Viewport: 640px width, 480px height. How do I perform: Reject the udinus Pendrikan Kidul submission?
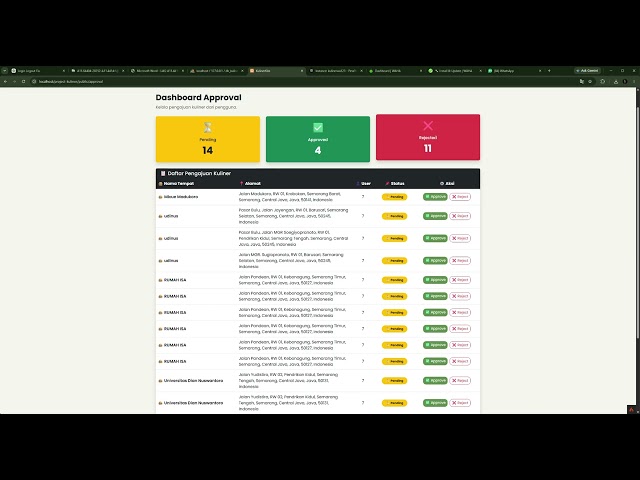[460, 238]
